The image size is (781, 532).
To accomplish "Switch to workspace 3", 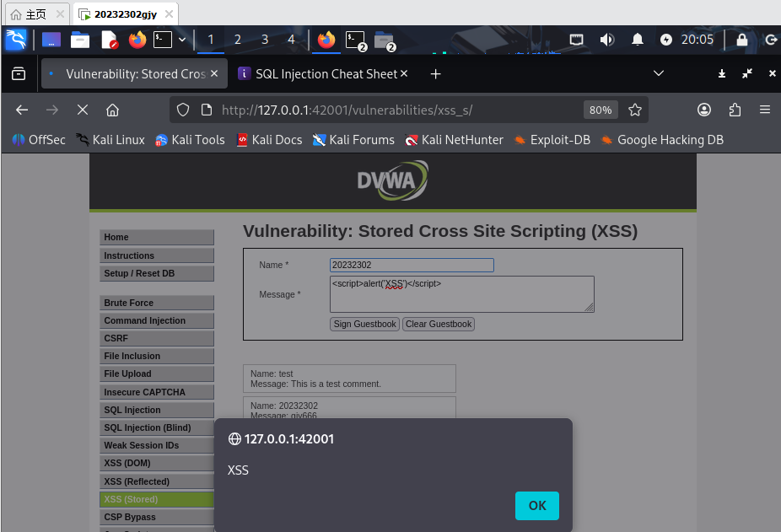I will pyautogui.click(x=265, y=40).
